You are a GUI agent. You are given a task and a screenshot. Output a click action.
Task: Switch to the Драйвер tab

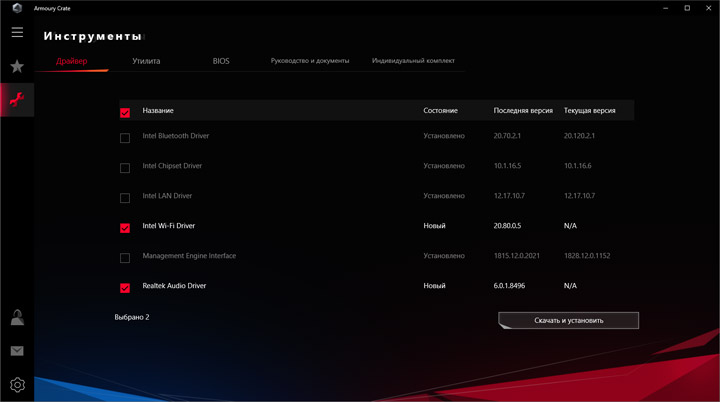pos(72,61)
